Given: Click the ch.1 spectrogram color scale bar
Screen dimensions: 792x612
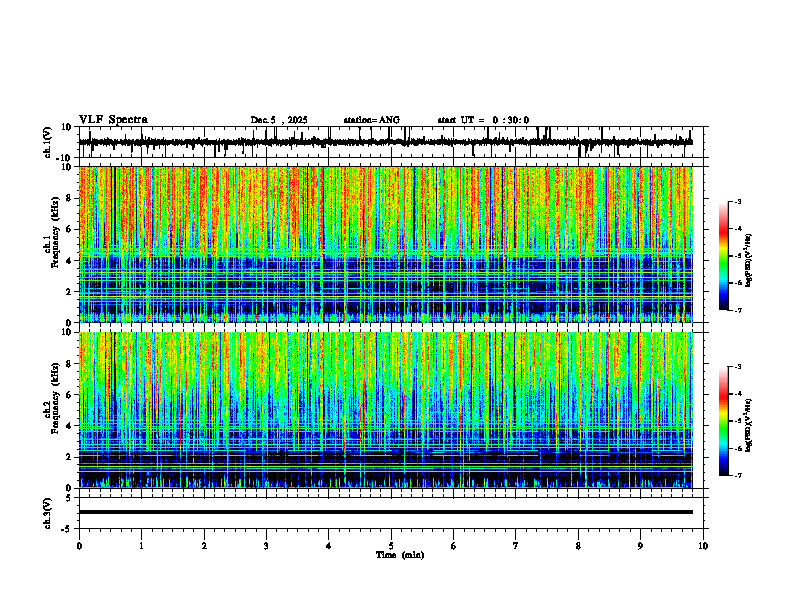Looking at the screenshot, I should tap(723, 256).
